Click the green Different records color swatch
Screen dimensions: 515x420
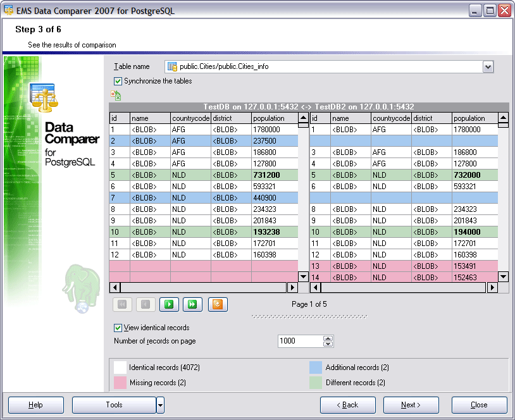click(x=316, y=383)
